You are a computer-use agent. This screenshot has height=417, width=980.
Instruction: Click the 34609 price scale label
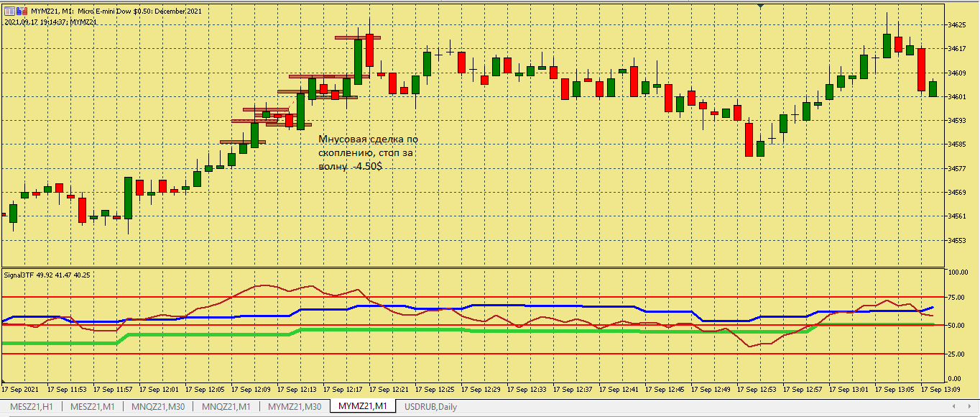coord(957,73)
